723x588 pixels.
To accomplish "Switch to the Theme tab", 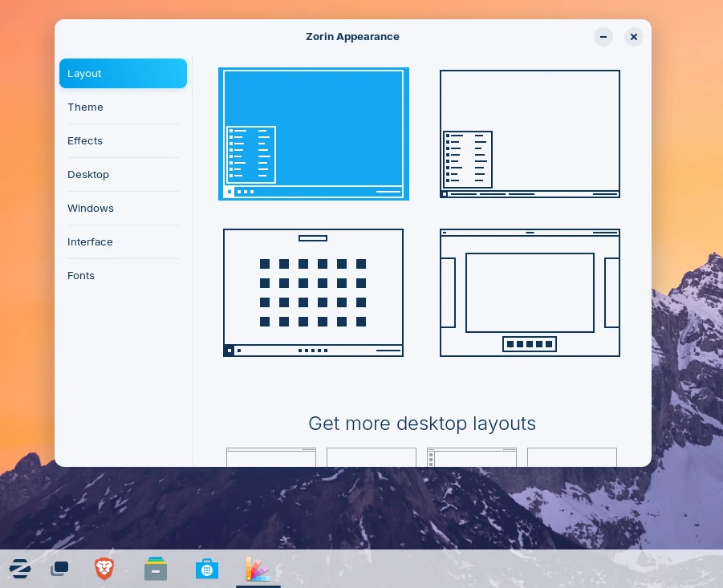I will tap(85, 107).
